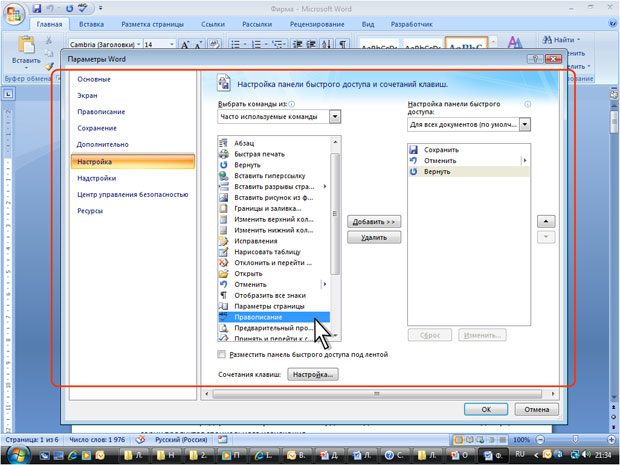
Task: Click OK button in Параметры Word
Action: [x=486, y=410]
